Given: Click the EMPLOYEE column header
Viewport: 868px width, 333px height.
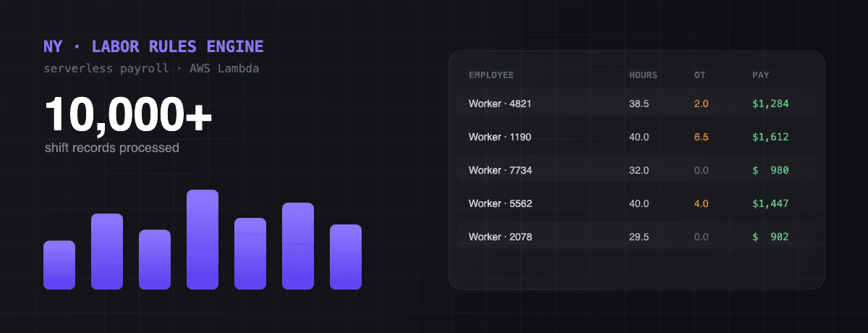Looking at the screenshot, I should [x=491, y=75].
